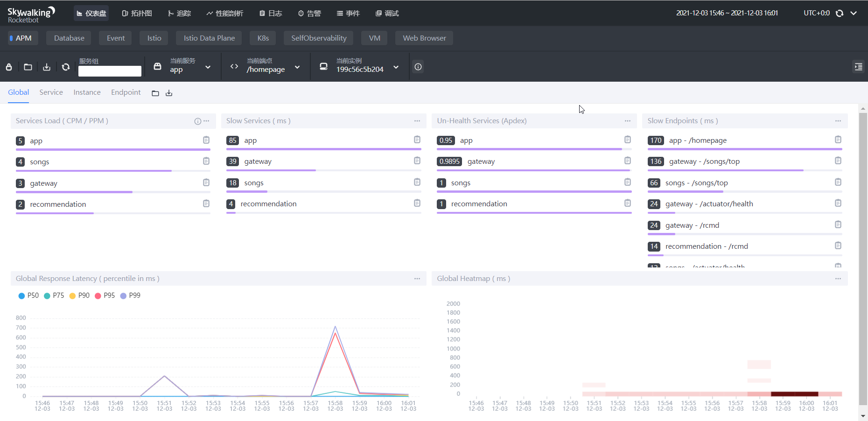Expand the 当前服务 service dropdown

(208, 67)
